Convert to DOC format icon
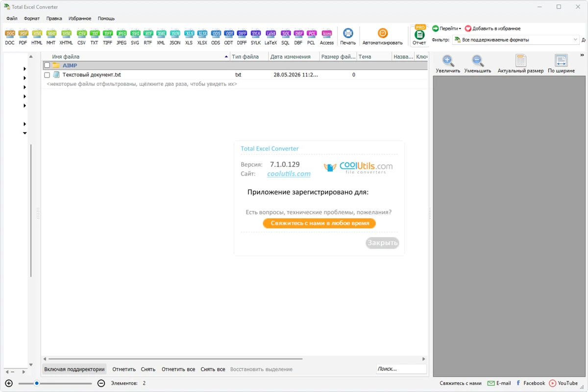 click(10, 37)
